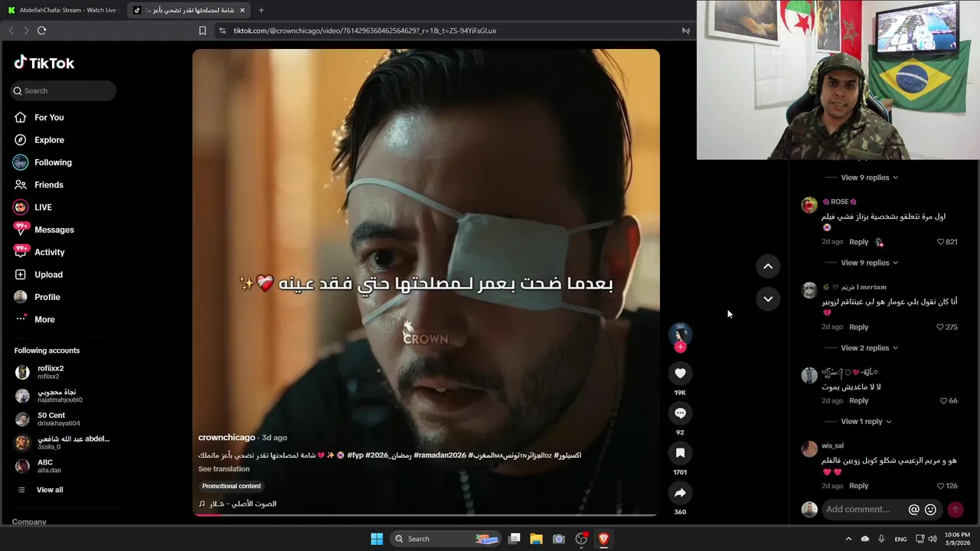Insert mention with @ icon
980x551 pixels.
[913, 510]
